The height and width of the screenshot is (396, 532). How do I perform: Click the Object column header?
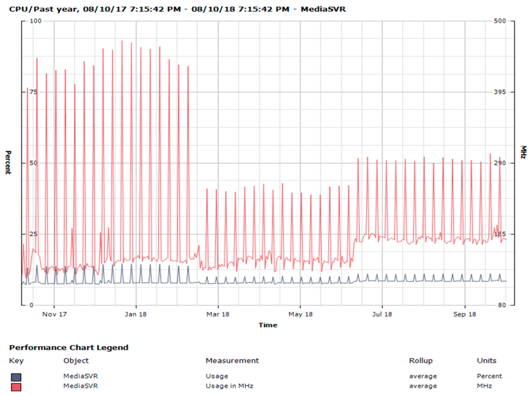[76, 361]
